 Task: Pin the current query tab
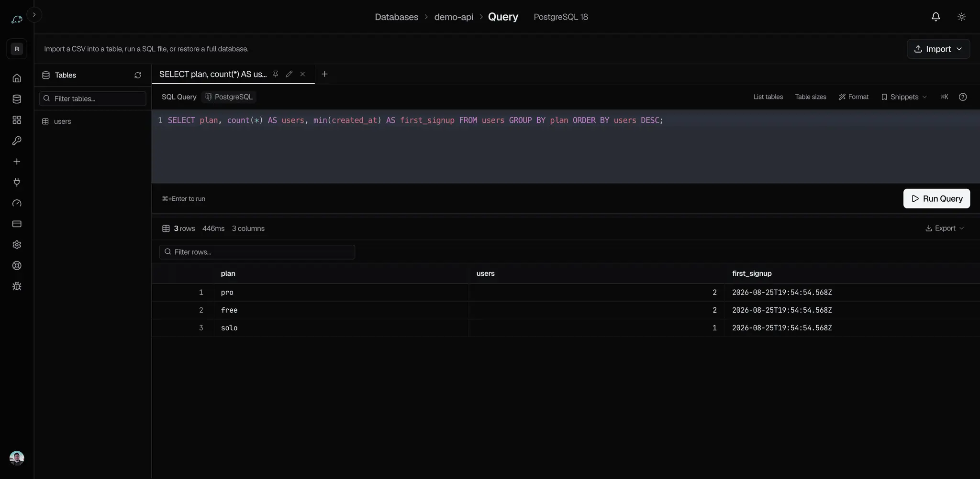[x=276, y=74]
